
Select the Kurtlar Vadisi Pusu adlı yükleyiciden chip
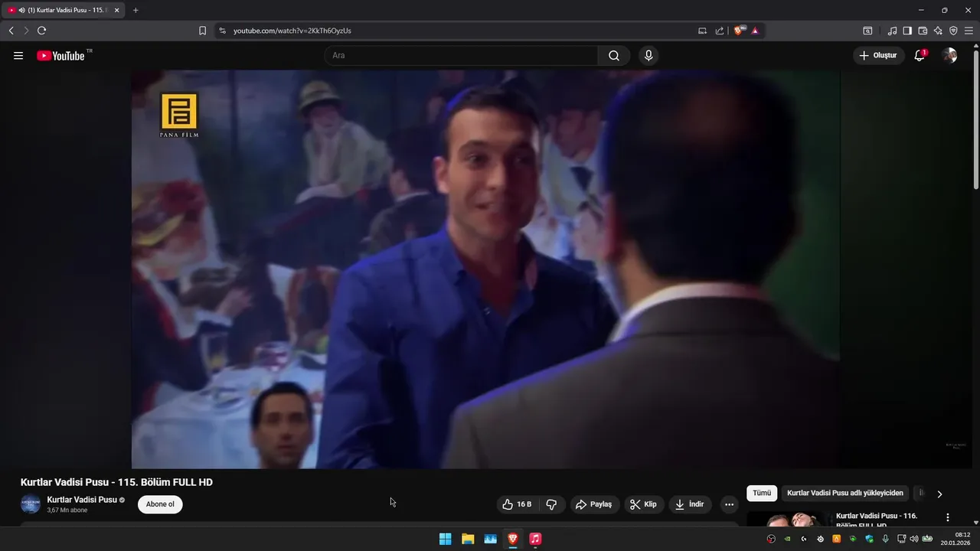point(845,494)
